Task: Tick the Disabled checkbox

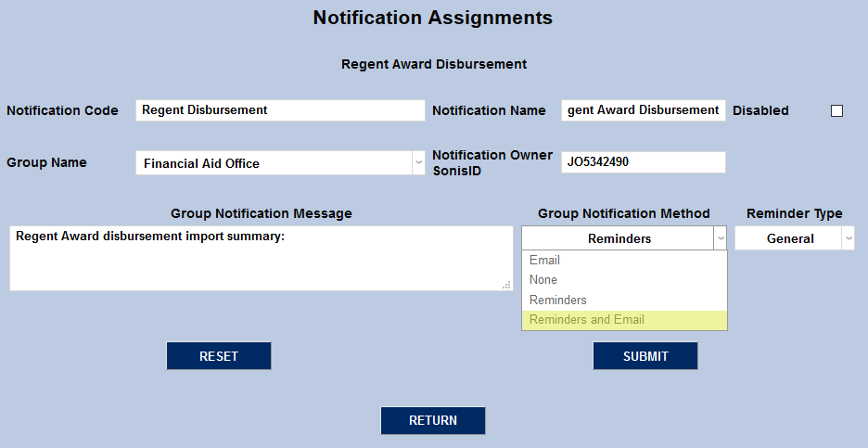Action: 836,110
